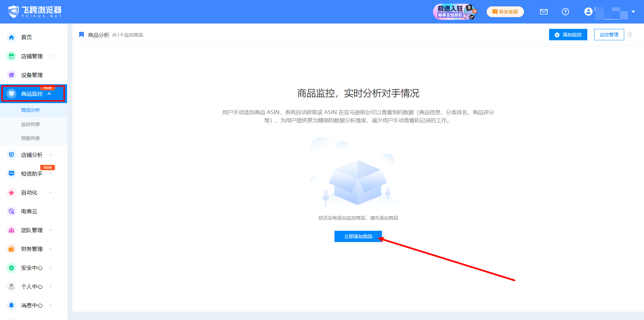Viewport: 644px width, 320px height.
Task: Click the user avatar icon
Action: point(588,12)
